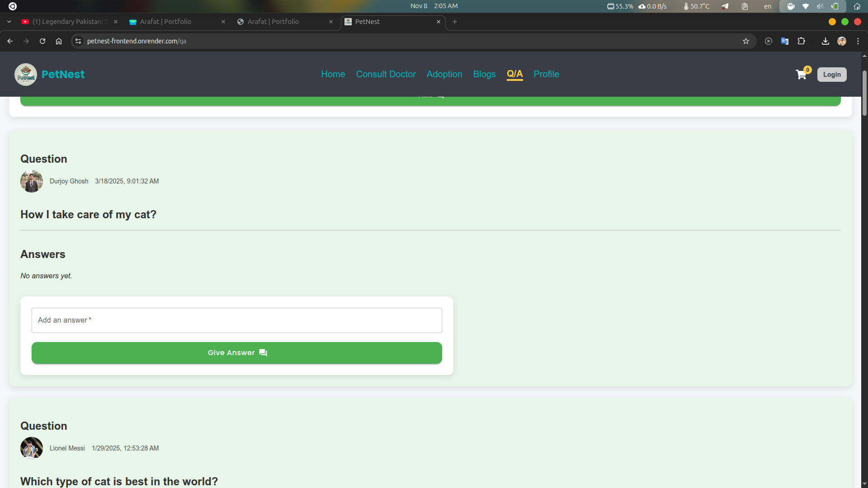Click inside the Add an answer field
Image resolution: width=868 pixels, height=488 pixels.
tap(236, 320)
